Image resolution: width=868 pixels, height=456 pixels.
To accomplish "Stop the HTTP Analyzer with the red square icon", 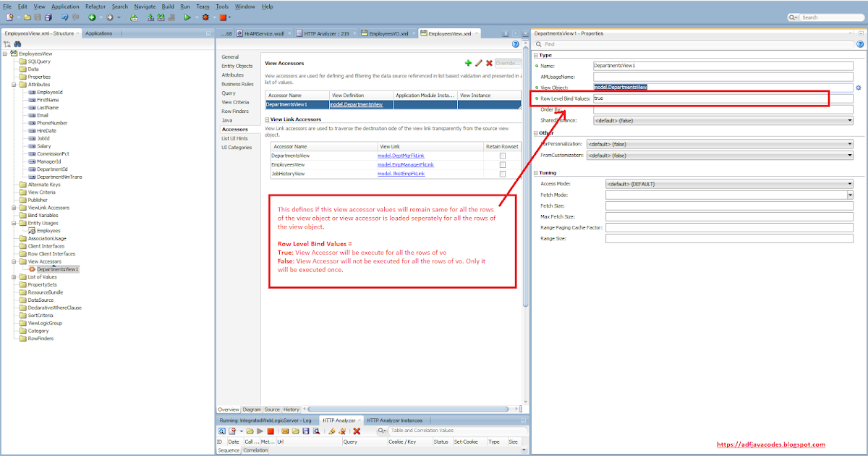I will click(269, 431).
